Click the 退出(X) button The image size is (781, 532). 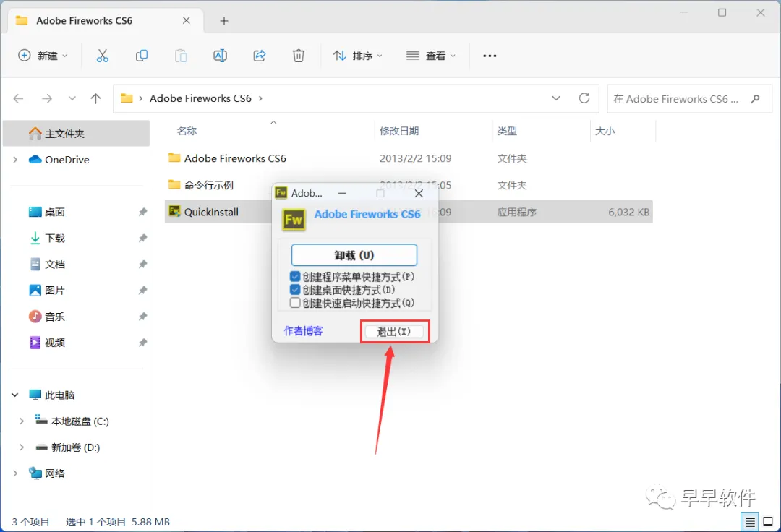pos(393,332)
